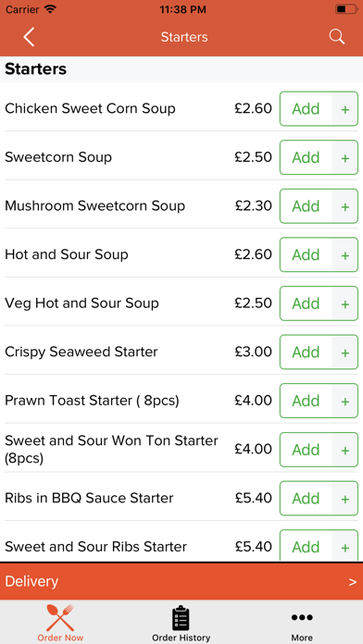Tap the Order Now fork and spoon icon
The image size is (363, 644).
pyautogui.click(x=60, y=617)
